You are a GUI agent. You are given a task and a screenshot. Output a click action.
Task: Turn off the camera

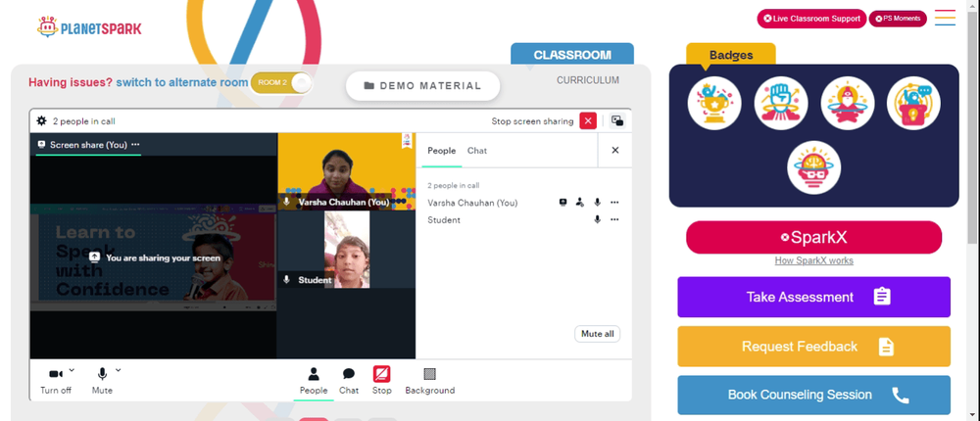pyautogui.click(x=56, y=381)
